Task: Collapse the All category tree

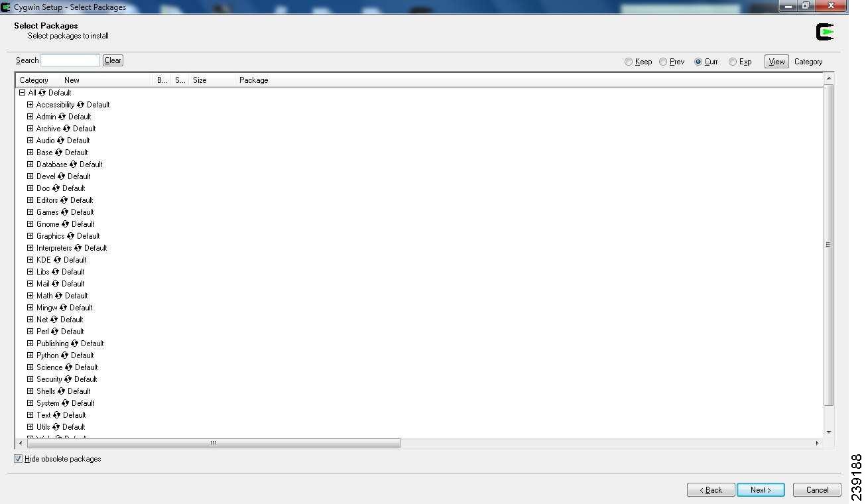Action: (x=23, y=93)
